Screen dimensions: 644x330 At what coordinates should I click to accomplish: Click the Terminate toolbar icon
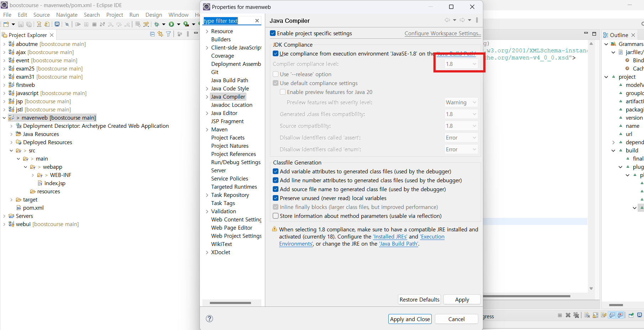point(94,24)
